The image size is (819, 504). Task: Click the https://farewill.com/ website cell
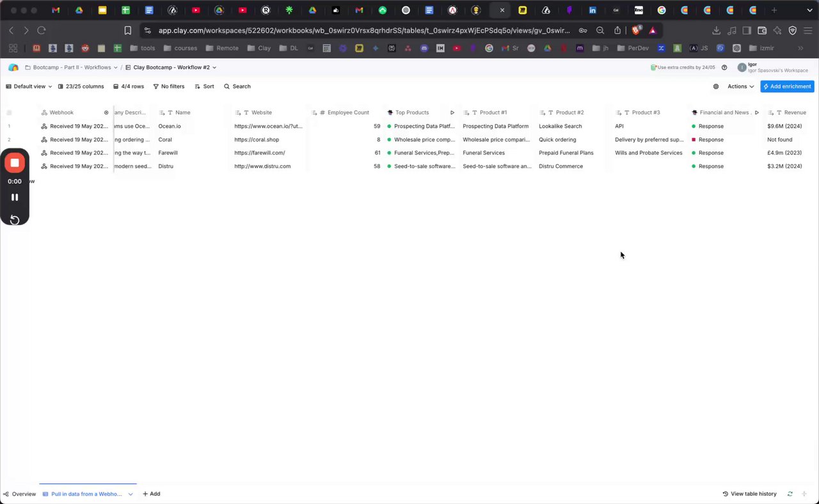(269, 153)
